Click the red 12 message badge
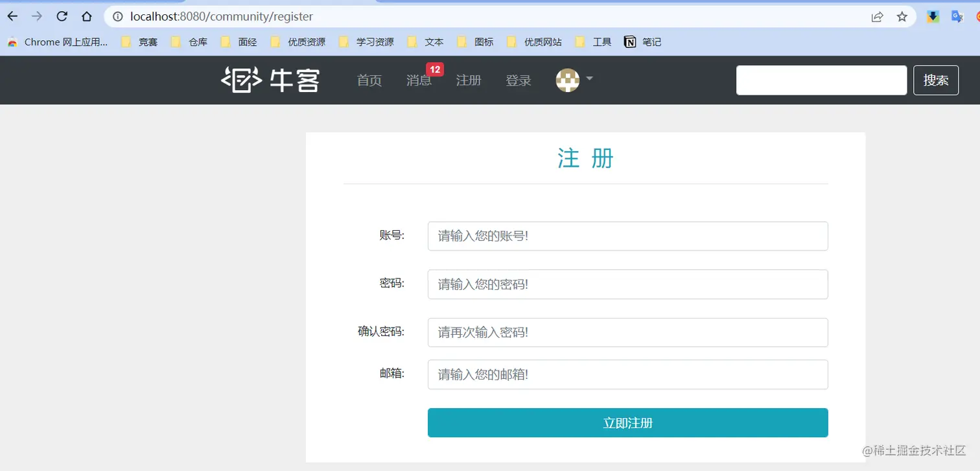The height and width of the screenshot is (471, 980). (x=435, y=69)
